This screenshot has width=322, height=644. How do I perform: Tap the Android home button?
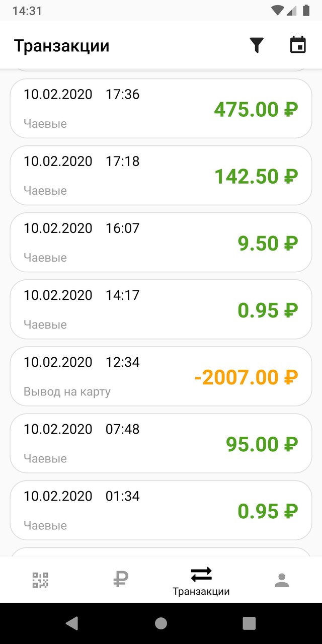160,623
